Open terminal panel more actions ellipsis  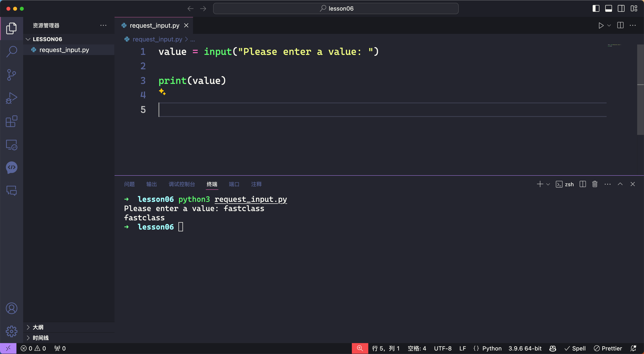[x=607, y=184]
